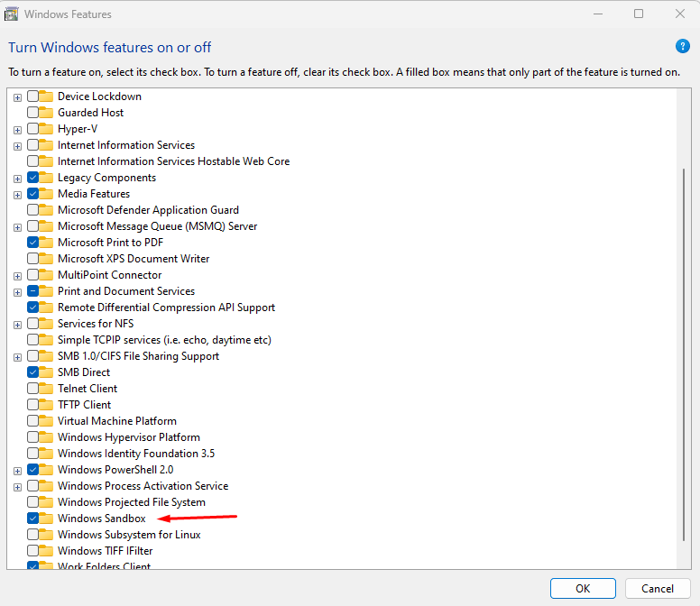The image size is (700, 606).
Task: Select 'Microsoft Defender Application Guard' text
Action: pyautogui.click(x=148, y=210)
